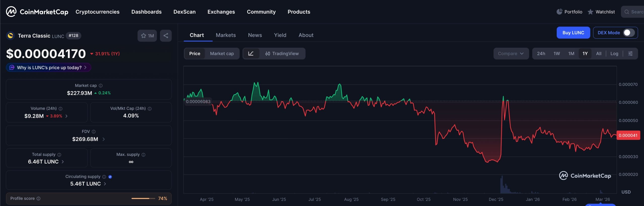Open the Exchanges menu
The height and width of the screenshot is (206, 644).
click(x=221, y=12)
